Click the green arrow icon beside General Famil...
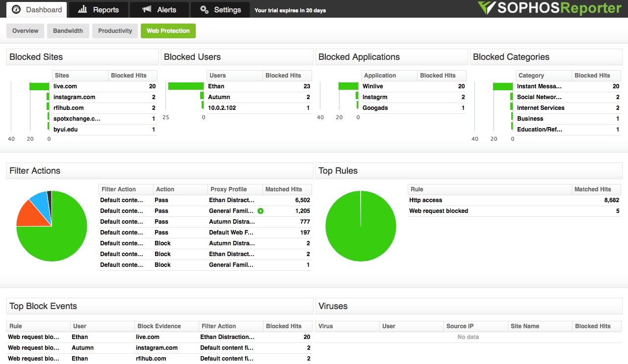 (x=261, y=211)
